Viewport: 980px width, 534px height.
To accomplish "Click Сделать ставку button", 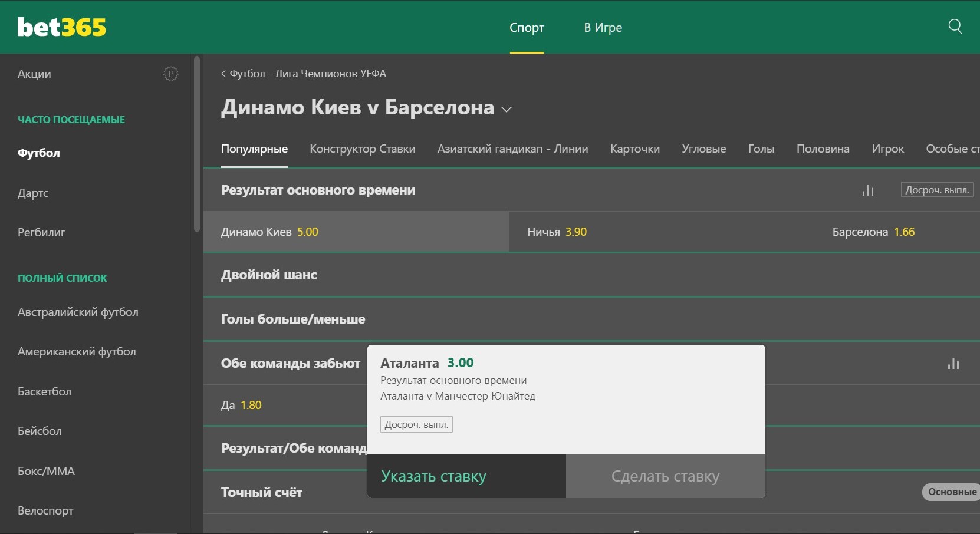I will (666, 476).
